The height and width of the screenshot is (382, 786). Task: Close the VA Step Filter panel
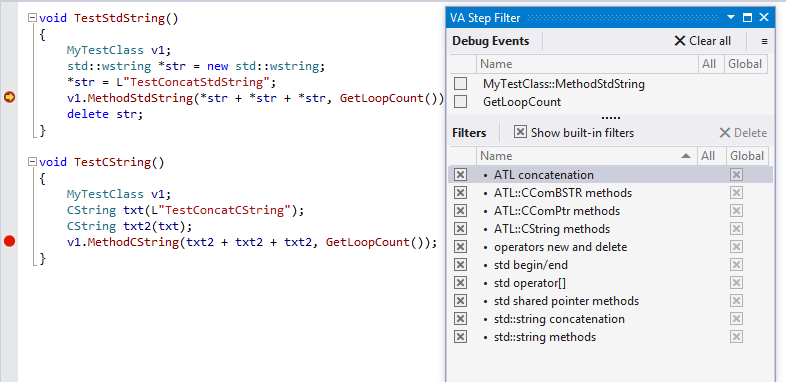click(764, 18)
